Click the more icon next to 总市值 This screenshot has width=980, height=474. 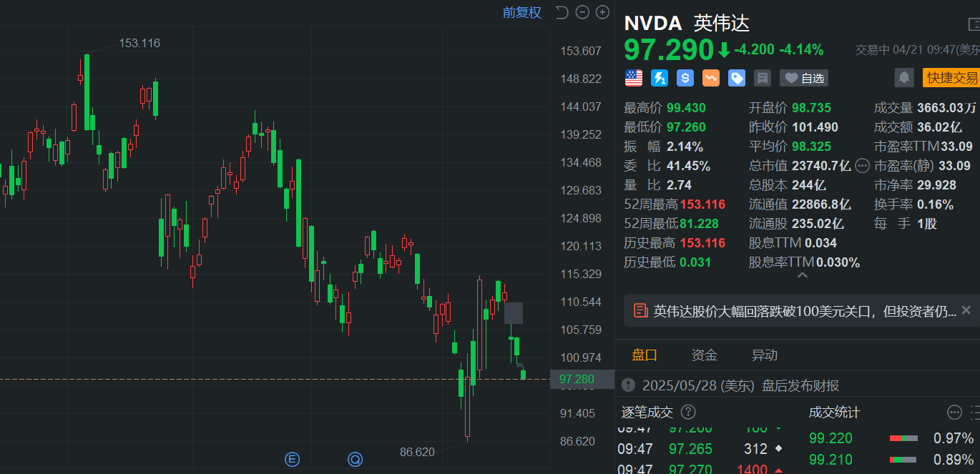click(863, 166)
